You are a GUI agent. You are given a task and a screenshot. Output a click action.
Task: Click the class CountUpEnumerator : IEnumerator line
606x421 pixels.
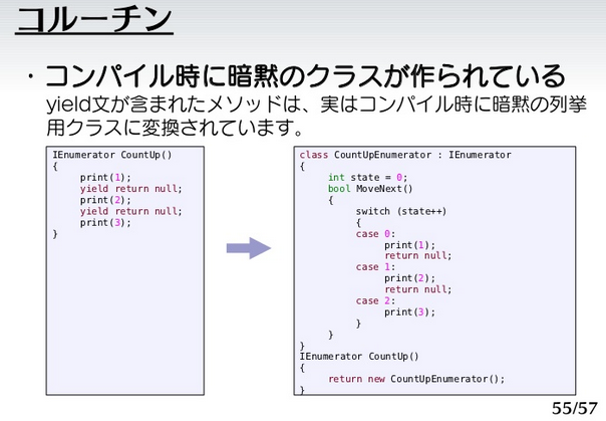(404, 155)
